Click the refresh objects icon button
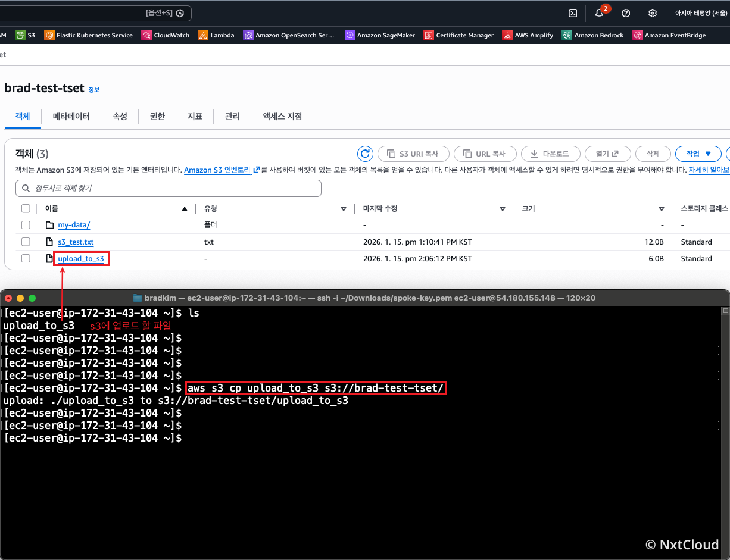The width and height of the screenshot is (730, 560). 365,154
